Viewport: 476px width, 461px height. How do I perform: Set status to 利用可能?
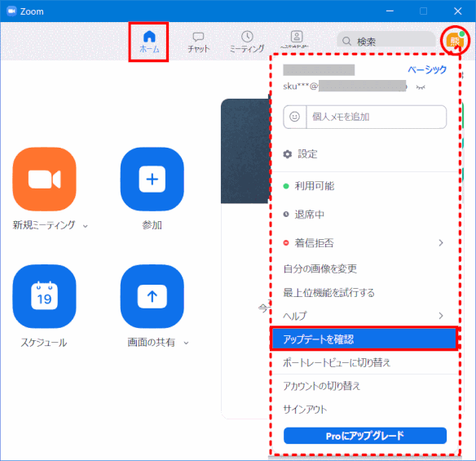pyautogui.click(x=364, y=186)
